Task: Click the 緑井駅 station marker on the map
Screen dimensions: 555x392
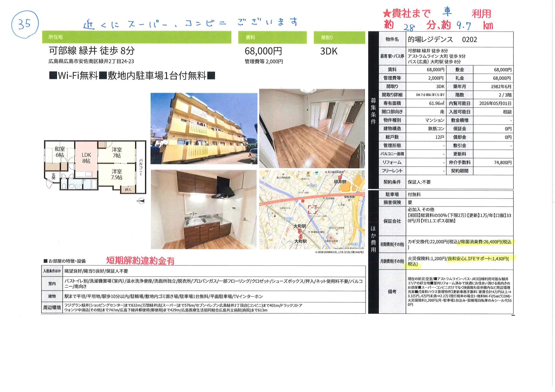Action: point(340,177)
